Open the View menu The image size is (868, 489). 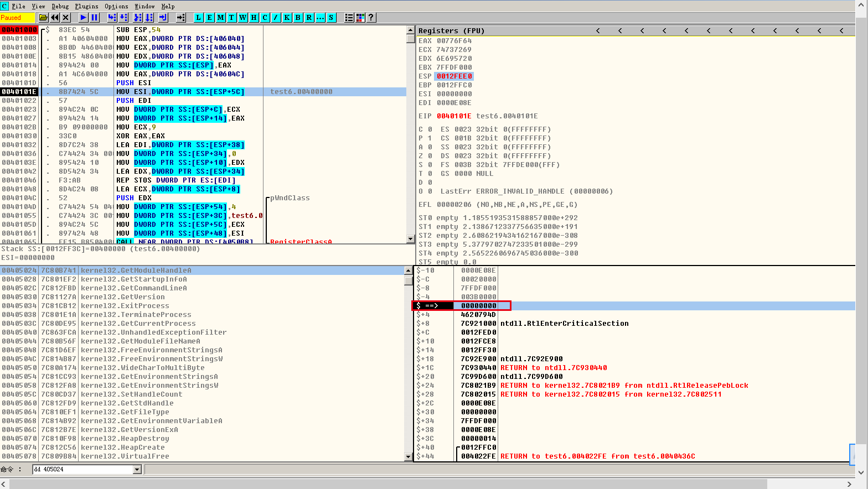(39, 6)
